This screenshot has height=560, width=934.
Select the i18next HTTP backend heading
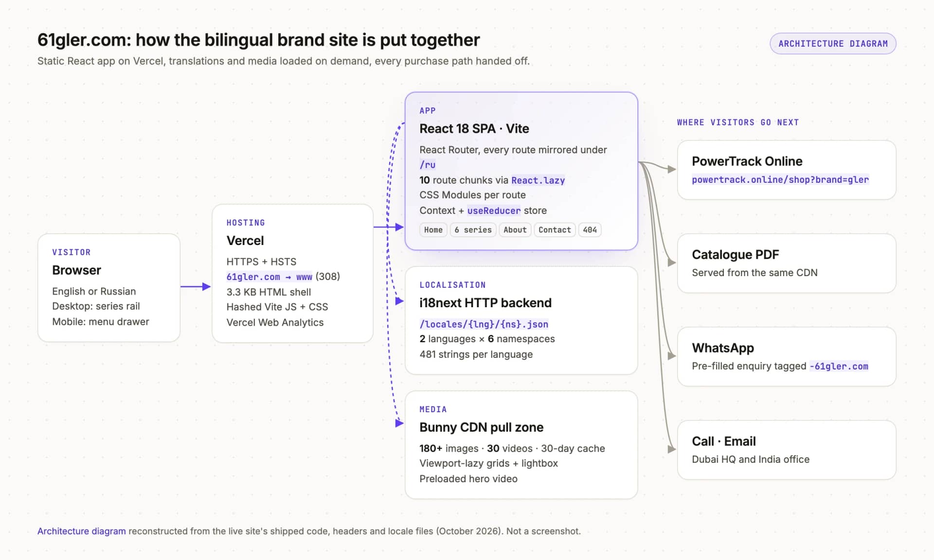485,303
